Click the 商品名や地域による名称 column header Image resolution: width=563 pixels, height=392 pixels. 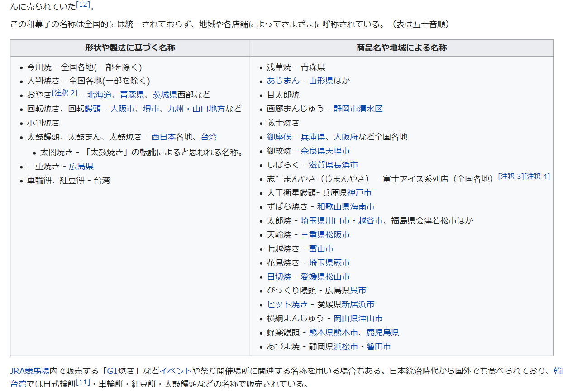(401, 48)
